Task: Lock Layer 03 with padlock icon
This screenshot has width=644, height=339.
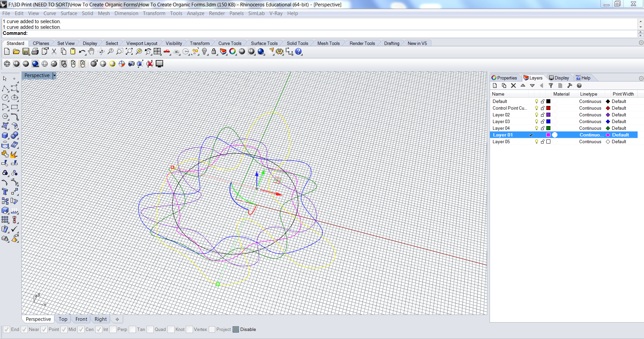Action: (x=542, y=121)
